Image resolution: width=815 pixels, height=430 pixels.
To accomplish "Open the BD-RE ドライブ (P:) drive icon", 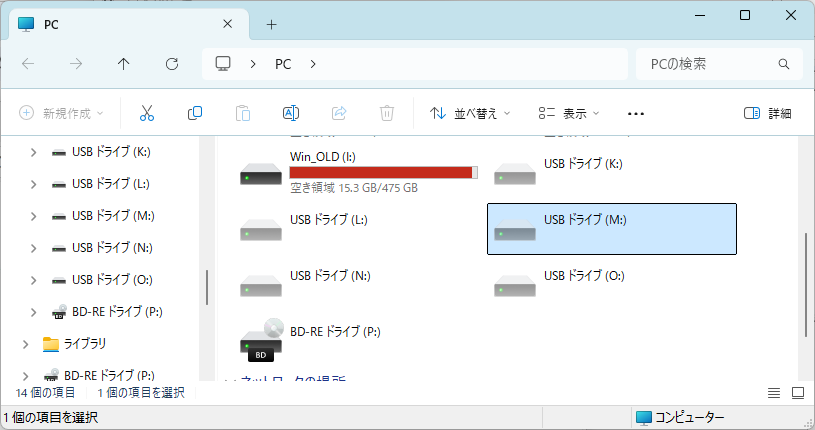I will 261,340.
